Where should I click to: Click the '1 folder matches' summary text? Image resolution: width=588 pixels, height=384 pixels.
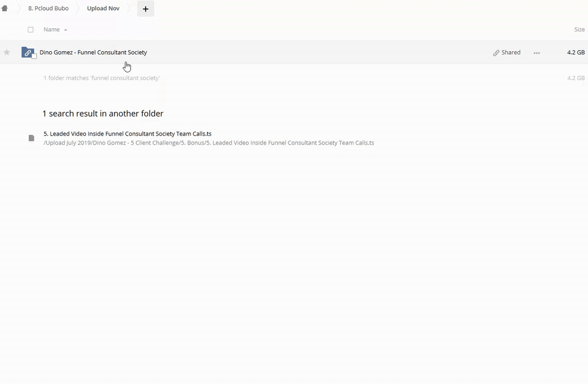coord(101,78)
